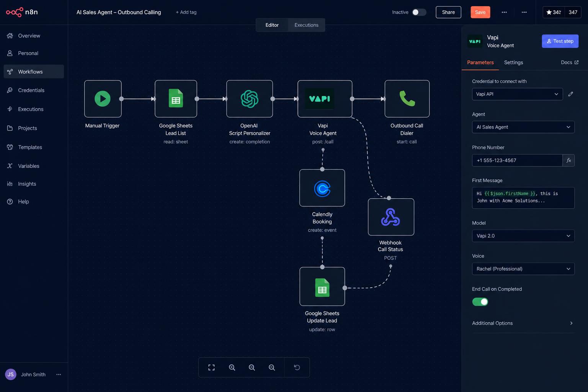
Task: Open the Docs link
Action: point(570,62)
